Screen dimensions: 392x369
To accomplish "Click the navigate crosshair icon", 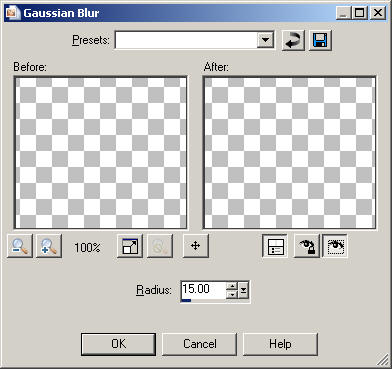I will (x=196, y=246).
